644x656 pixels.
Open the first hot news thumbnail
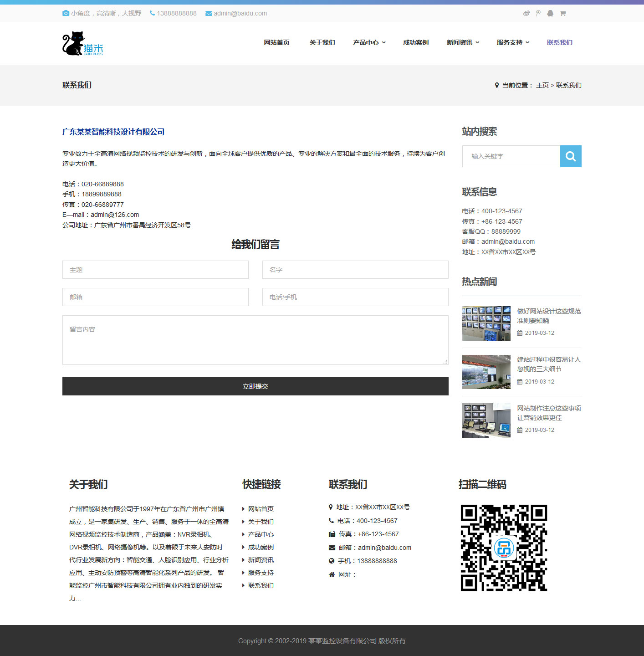486,323
